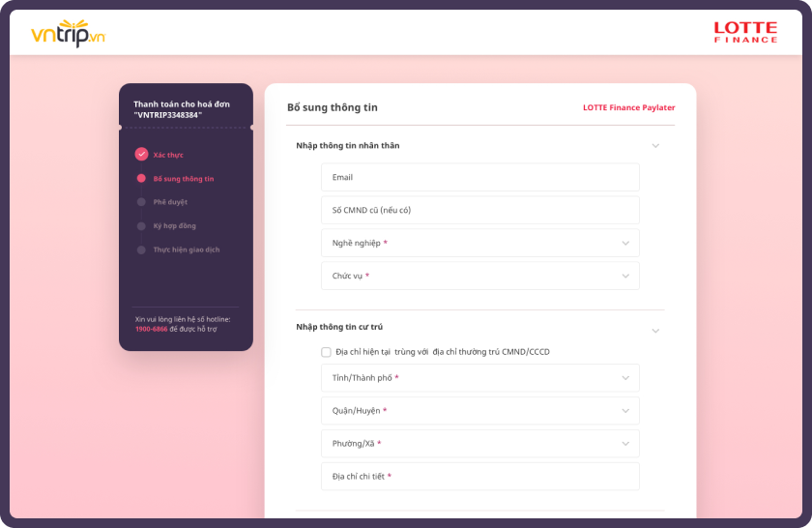Tick the current address matches CMND/CCCD checkbox
The width and height of the screenshot is (812, 528).
point(327,352)
